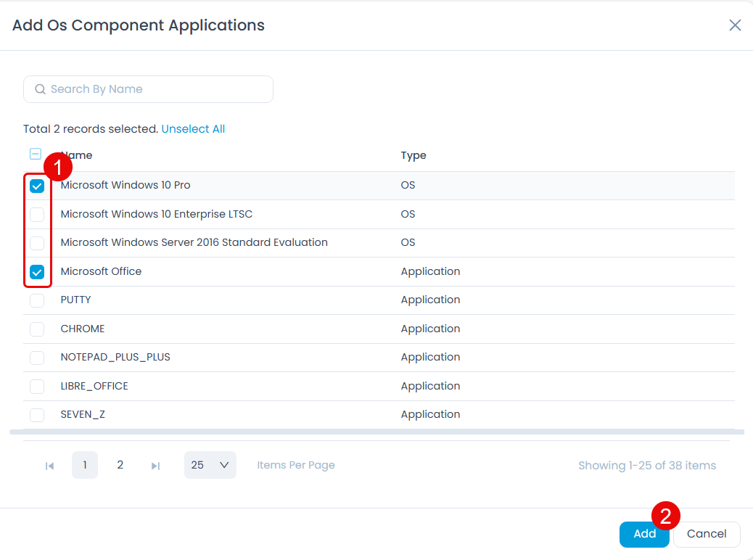Image resolution: width=753 pixels, height=560 pixels.
Task: Click the search magnifier icon
Action: [x=40, y=88]
